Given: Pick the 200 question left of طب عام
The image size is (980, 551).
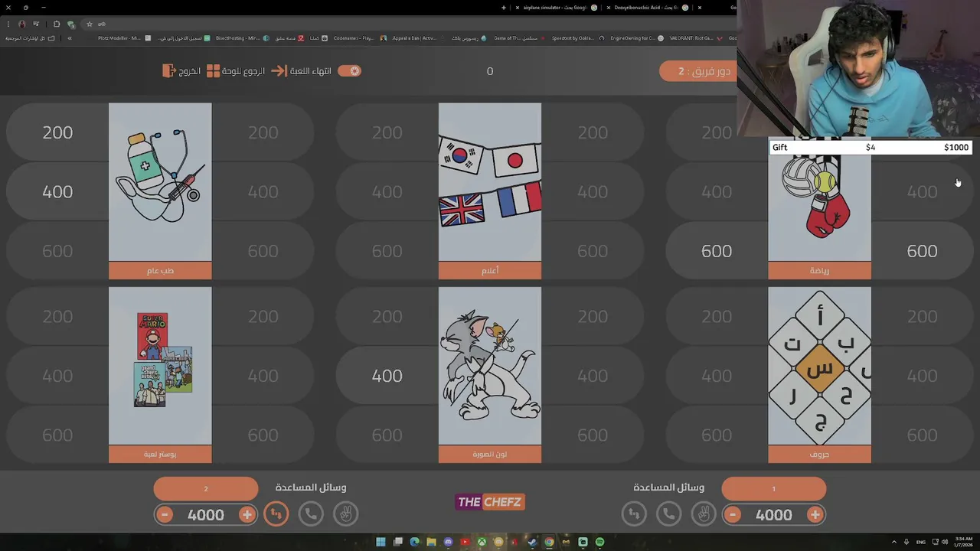Looking at the screenshot, I should coord(57,132).
